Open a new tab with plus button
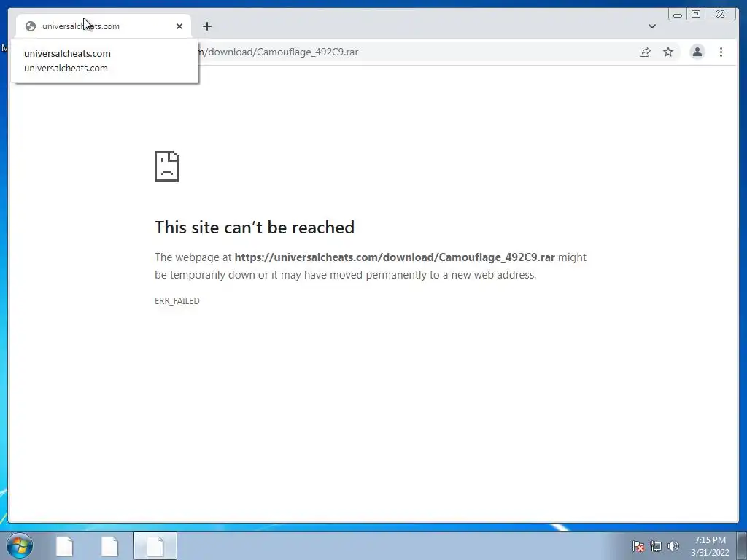 (206, 26)
